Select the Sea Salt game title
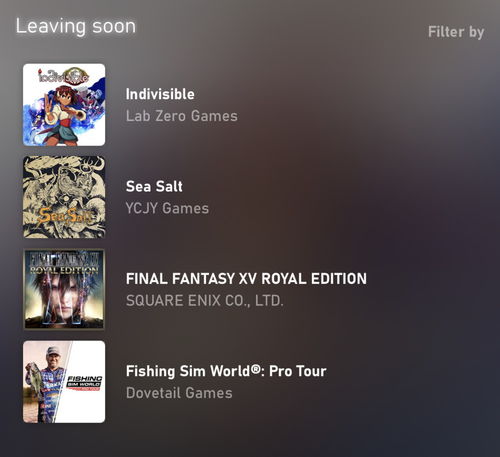Image resolution: width=500 pixels, height=457 pixels. pyautogui.click(x=154, y=186)
